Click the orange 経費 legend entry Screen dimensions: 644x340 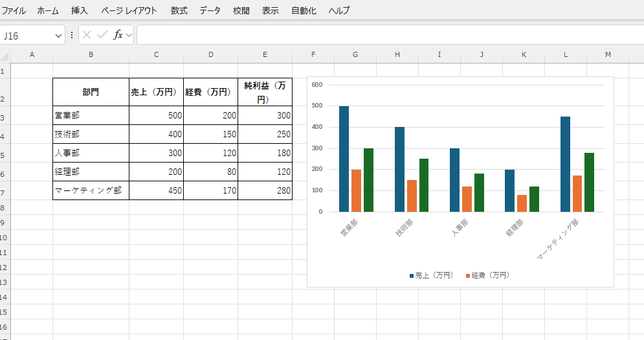pos(487,275)
